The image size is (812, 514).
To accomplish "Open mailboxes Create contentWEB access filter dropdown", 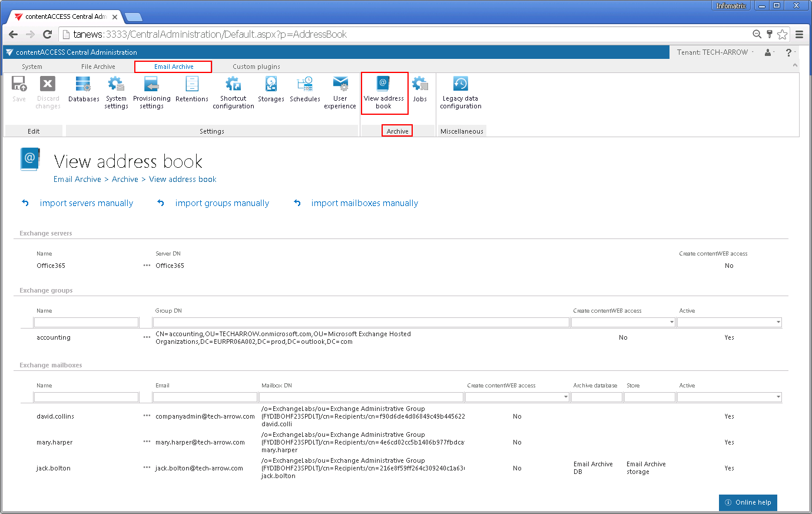I will pyautogui.click(x=566, y=397).
